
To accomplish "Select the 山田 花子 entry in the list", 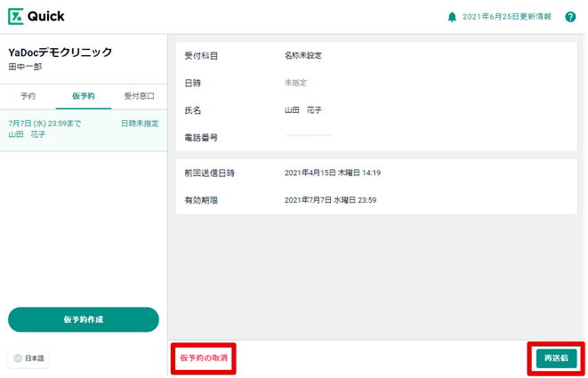I will 84,129.
